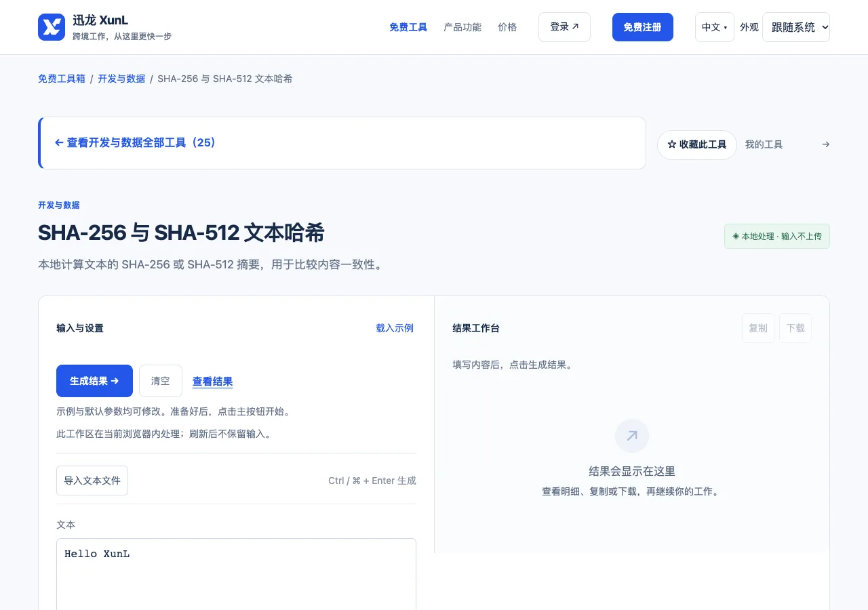Click the arrow icon beside 我的工具
The image size is (868, 610).
825,144
